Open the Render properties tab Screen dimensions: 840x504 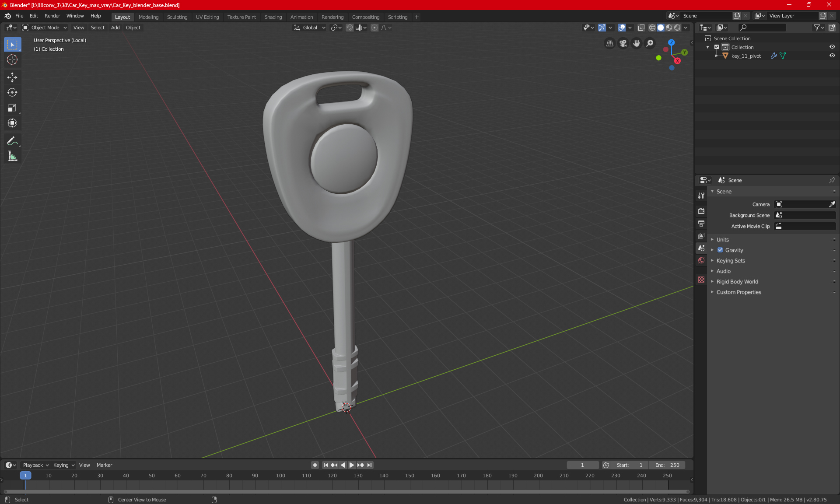[701, 211]
